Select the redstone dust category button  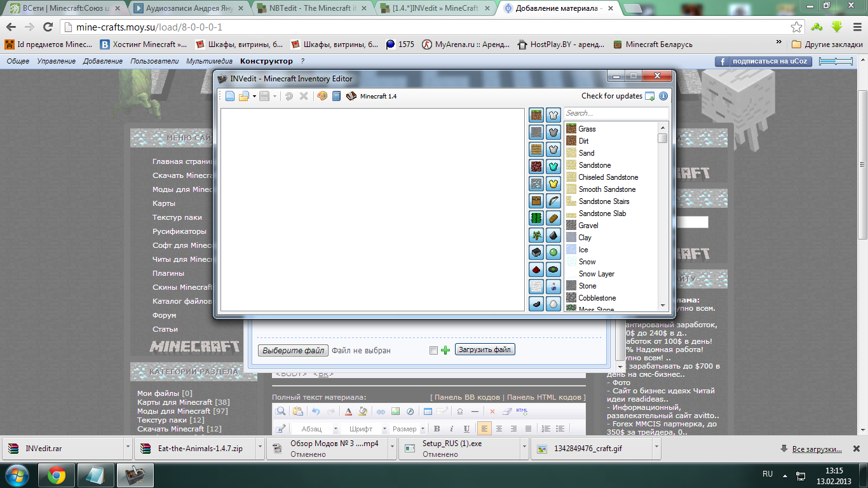pyautogui.click(x=536, y=269)
